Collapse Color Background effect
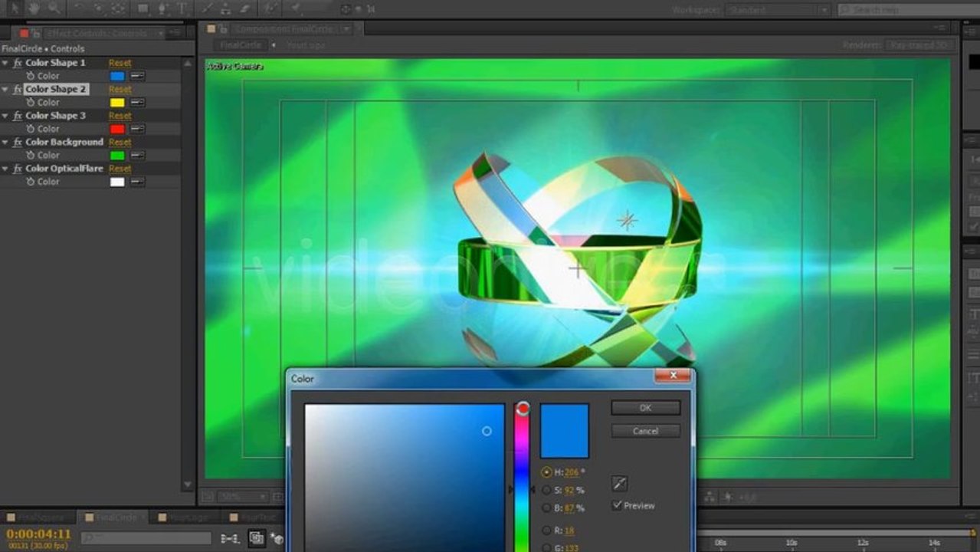Image resolution: width=980 pixels, height=552 pixels. coord(5,142)
